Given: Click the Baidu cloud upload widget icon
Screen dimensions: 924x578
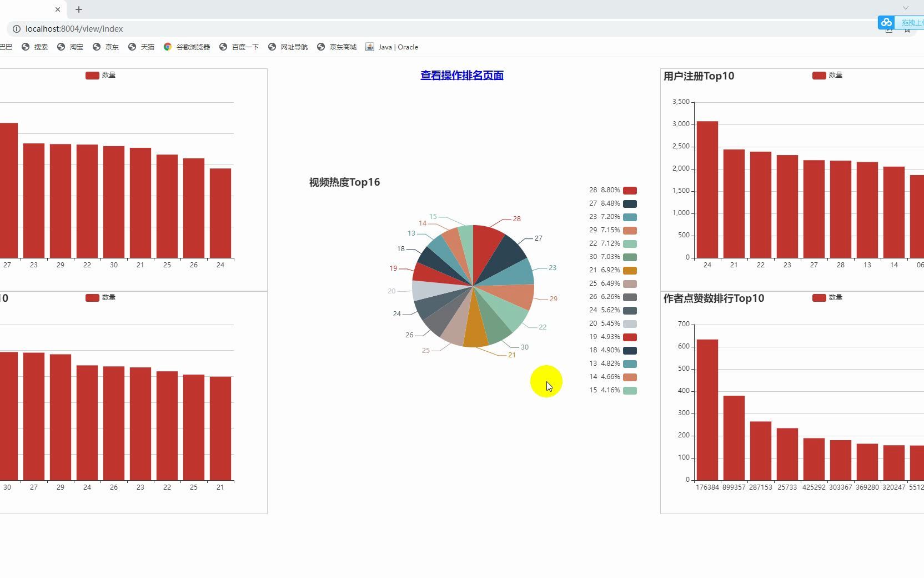Looking at the screenshot, I should pyautogui.click(x=886, y=22).
